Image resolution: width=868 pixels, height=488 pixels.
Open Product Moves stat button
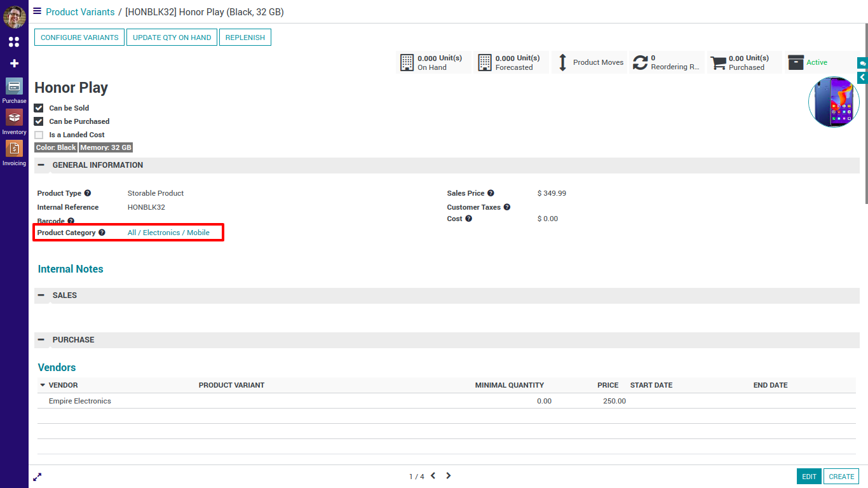click(589, 62)
